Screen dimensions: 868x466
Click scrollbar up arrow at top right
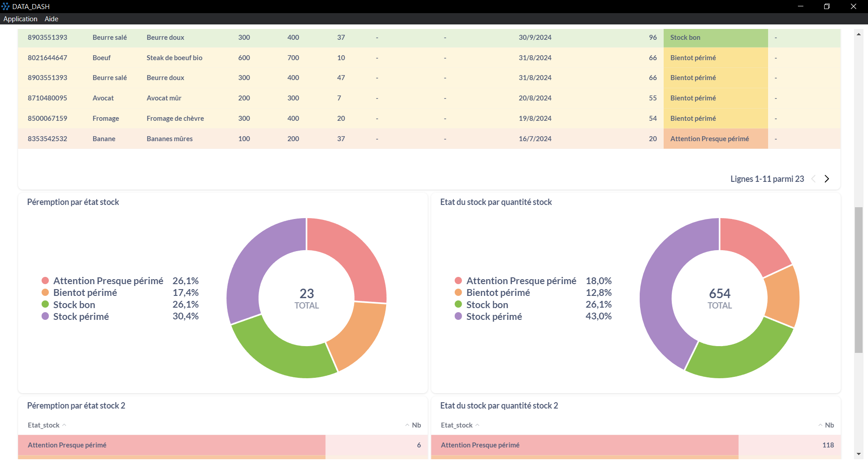[x=859, y=34]
